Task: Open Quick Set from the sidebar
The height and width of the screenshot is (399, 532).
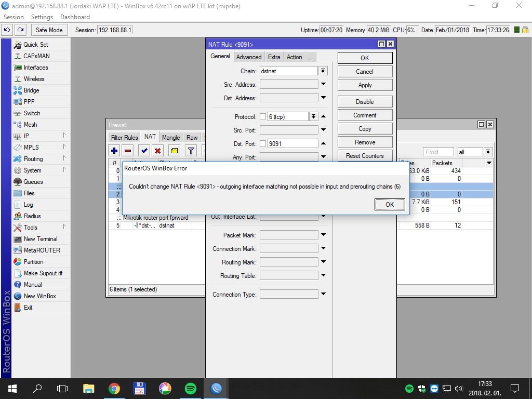Action: point(41,45)
